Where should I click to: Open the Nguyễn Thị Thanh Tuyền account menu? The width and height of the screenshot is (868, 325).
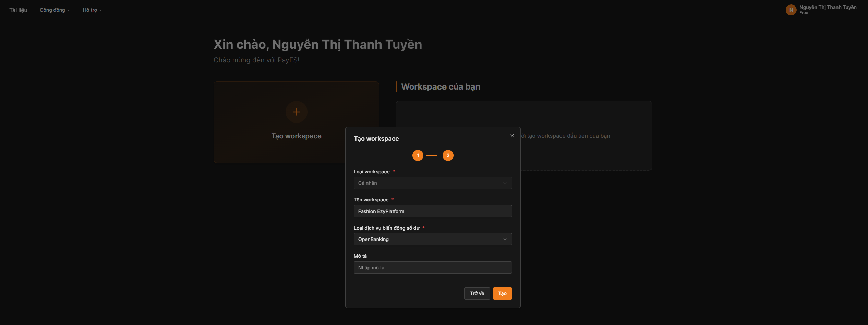[828, 7]
